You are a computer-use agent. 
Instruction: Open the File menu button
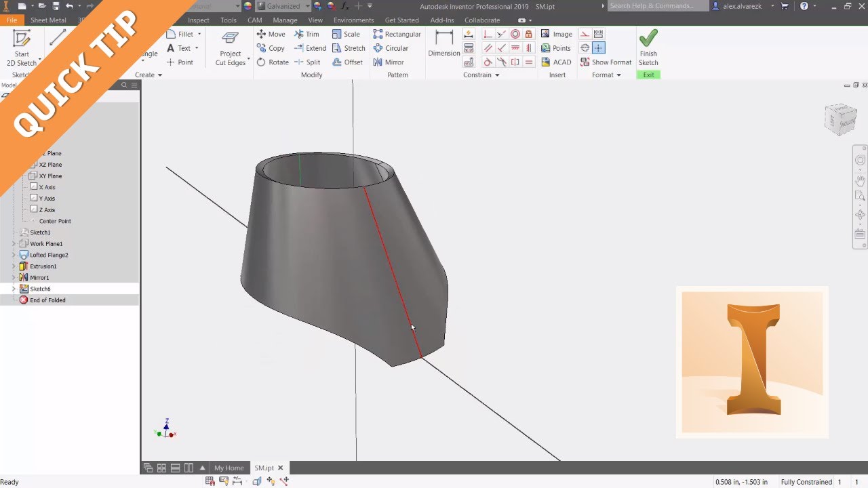(x=12, y=20)
